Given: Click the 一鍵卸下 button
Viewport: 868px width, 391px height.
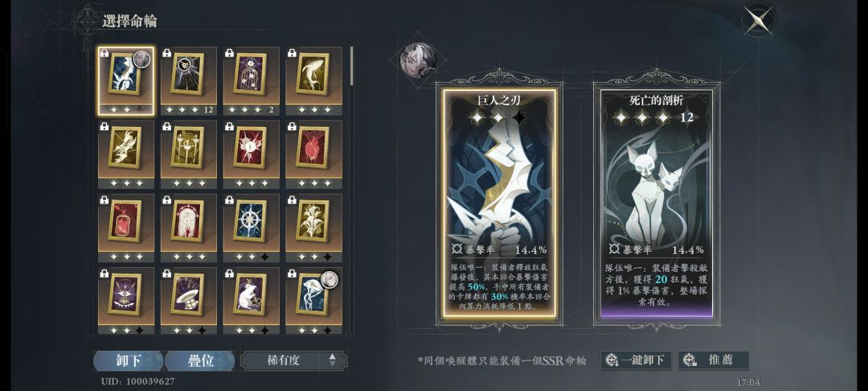Looking at the screenshot, I should coord(636,360).
